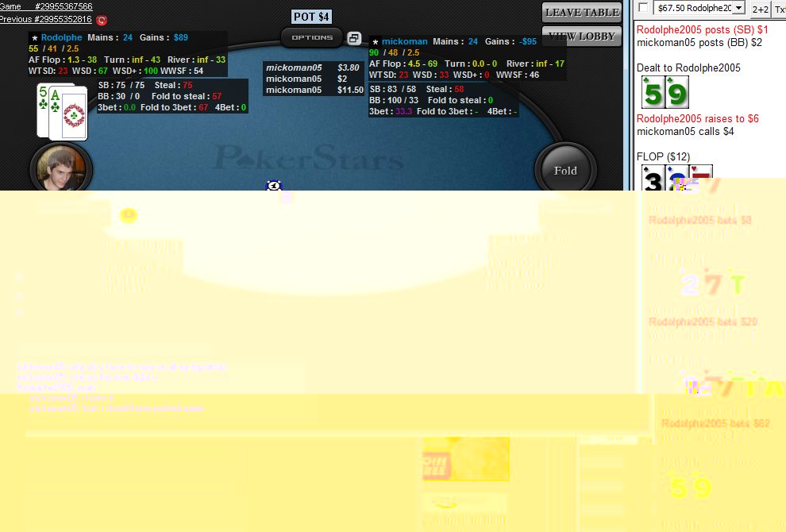Click the red replay icon beside Previous hand
Image resolution: width=786 pixels, height=532 pixels.
click(102, 20)
